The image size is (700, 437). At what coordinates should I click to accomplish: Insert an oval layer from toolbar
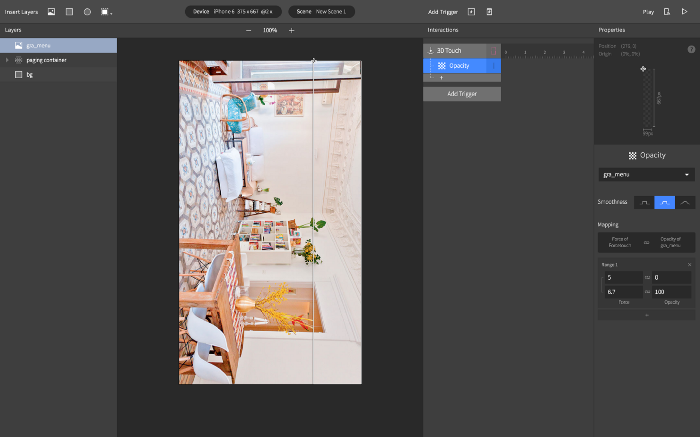(88, 12)
